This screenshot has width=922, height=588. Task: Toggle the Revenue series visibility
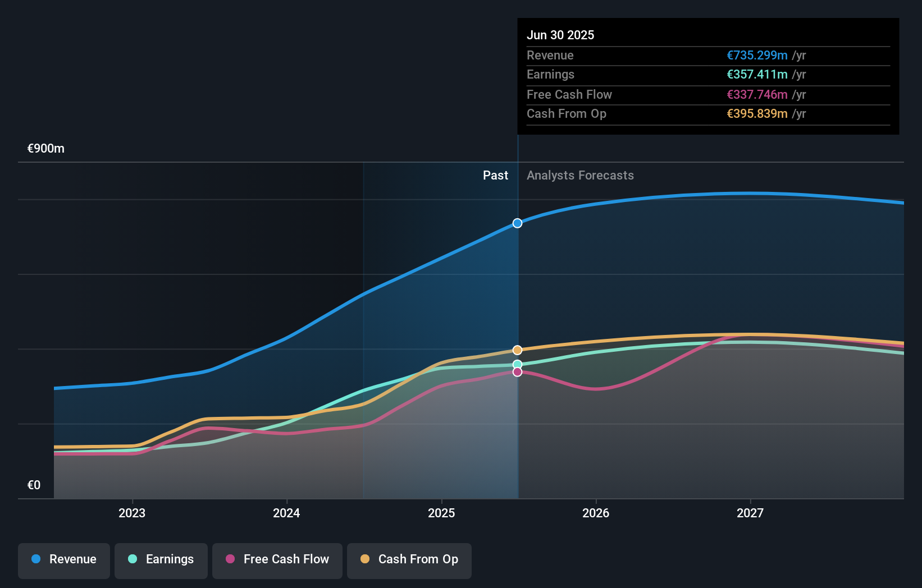tap(63, 559)
